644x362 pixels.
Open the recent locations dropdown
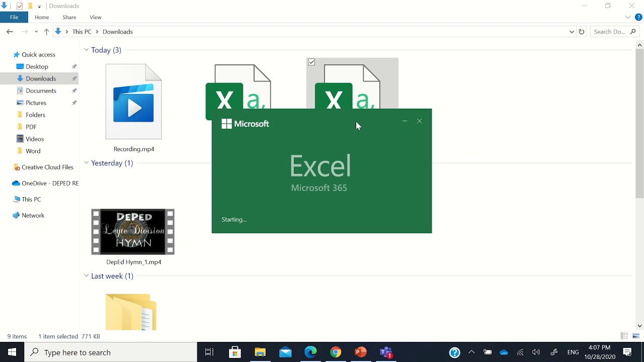pos(36,32)
